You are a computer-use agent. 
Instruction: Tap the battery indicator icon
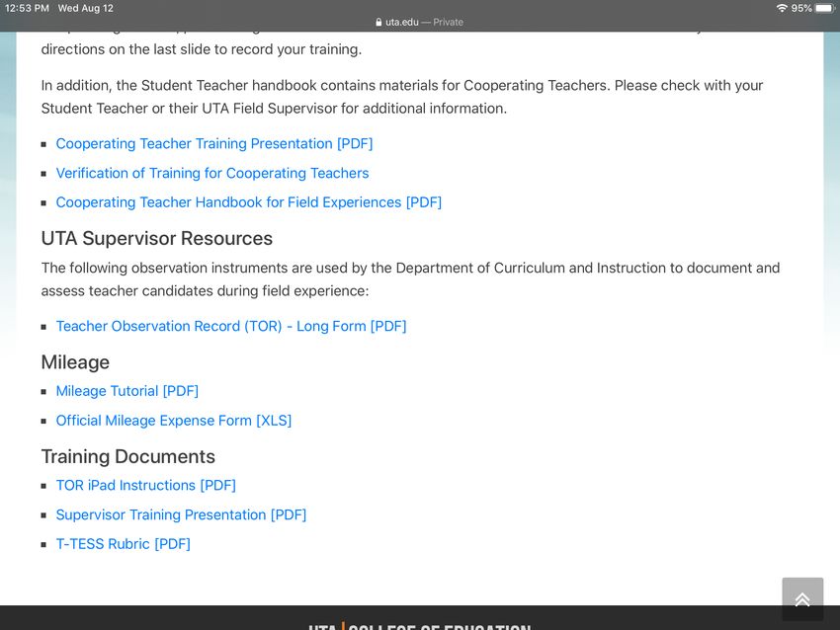click(x=825, y=8)
